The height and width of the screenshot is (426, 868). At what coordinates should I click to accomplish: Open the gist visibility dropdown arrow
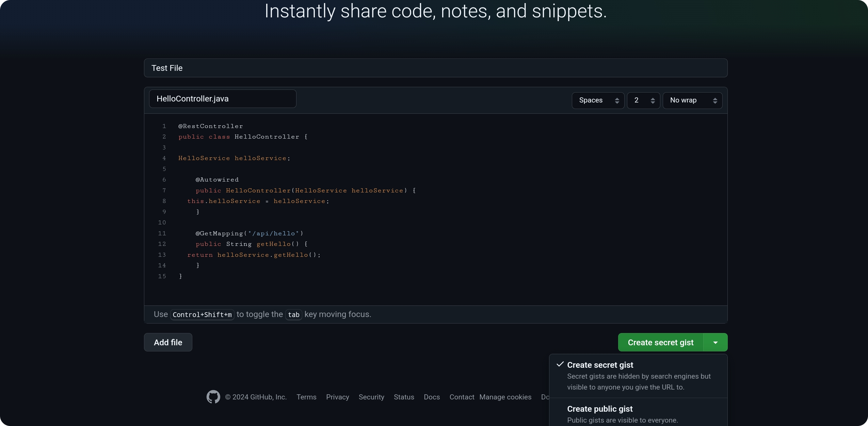tap(715, 342)
